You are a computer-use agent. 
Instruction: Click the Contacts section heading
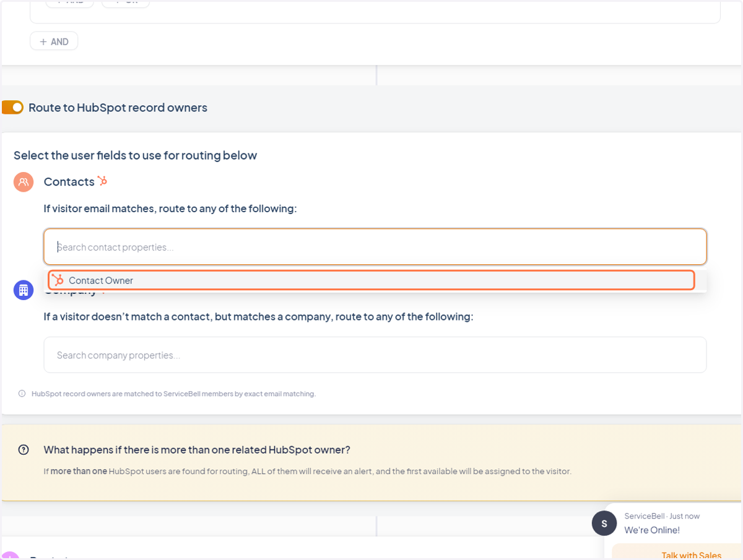(69, 182)
